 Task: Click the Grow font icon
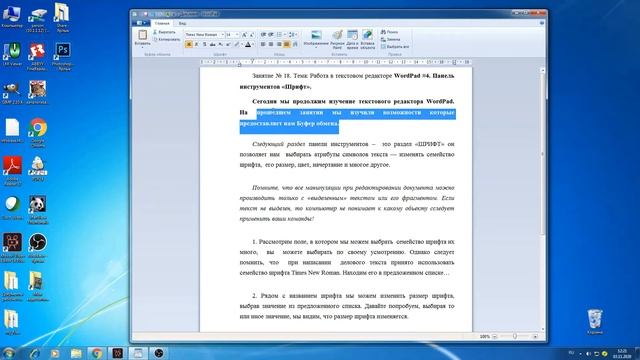[x=244, y=35]
